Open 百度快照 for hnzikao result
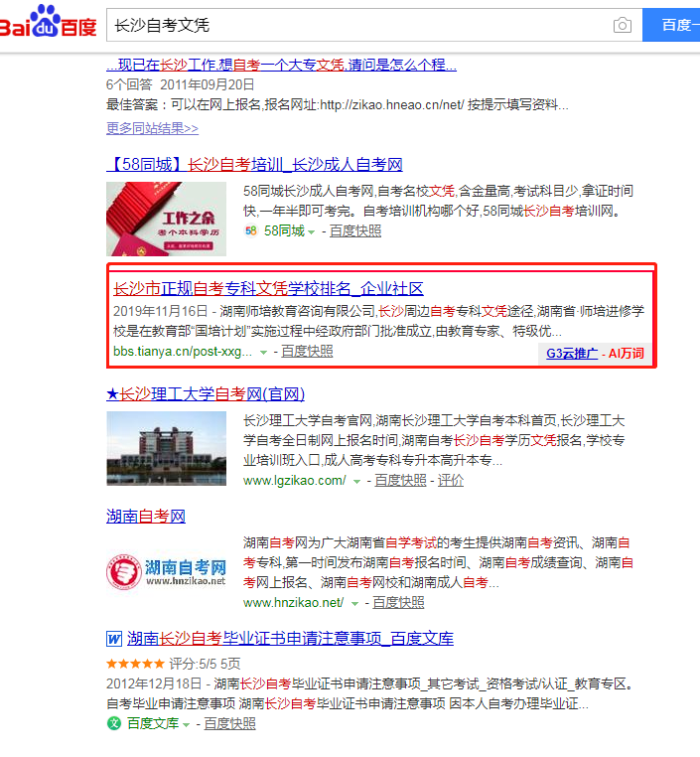 pos(398,603)
